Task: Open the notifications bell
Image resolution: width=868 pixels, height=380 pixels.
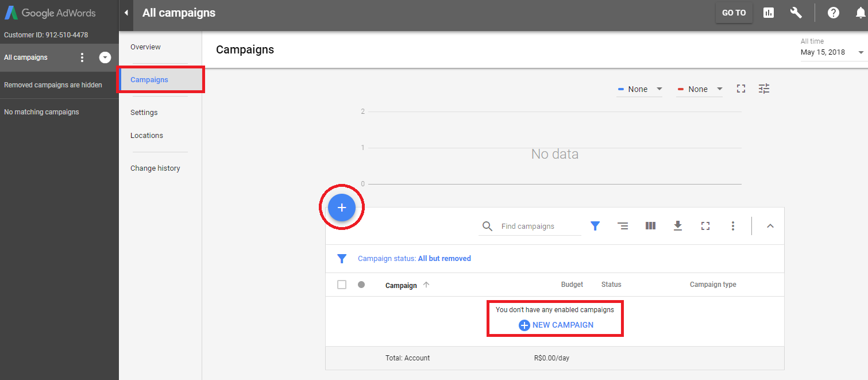Action: pyautogui.click(x=860, y=13)
